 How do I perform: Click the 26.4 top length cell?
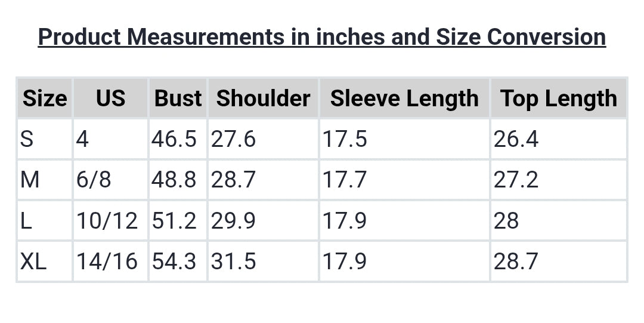tap(516, 139)
